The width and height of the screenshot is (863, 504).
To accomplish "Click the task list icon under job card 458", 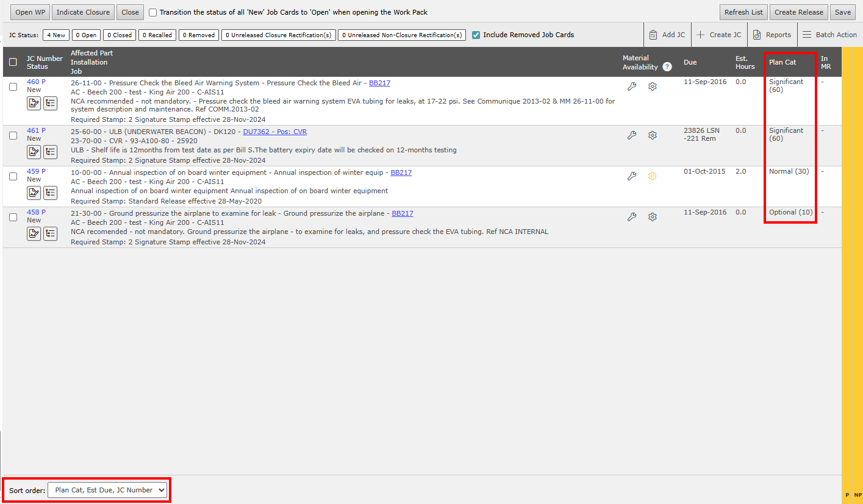I will (50, 233).
